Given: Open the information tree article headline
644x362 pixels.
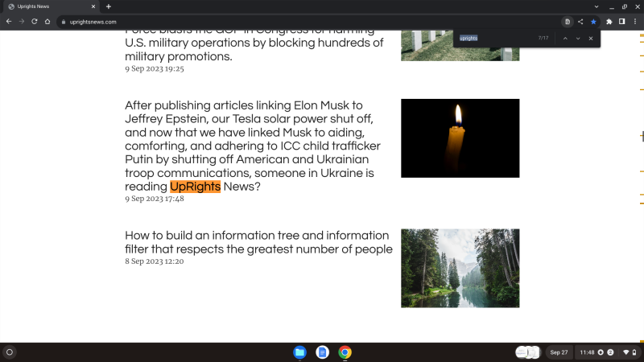Looking at the screenshot, I should (258, 242).
